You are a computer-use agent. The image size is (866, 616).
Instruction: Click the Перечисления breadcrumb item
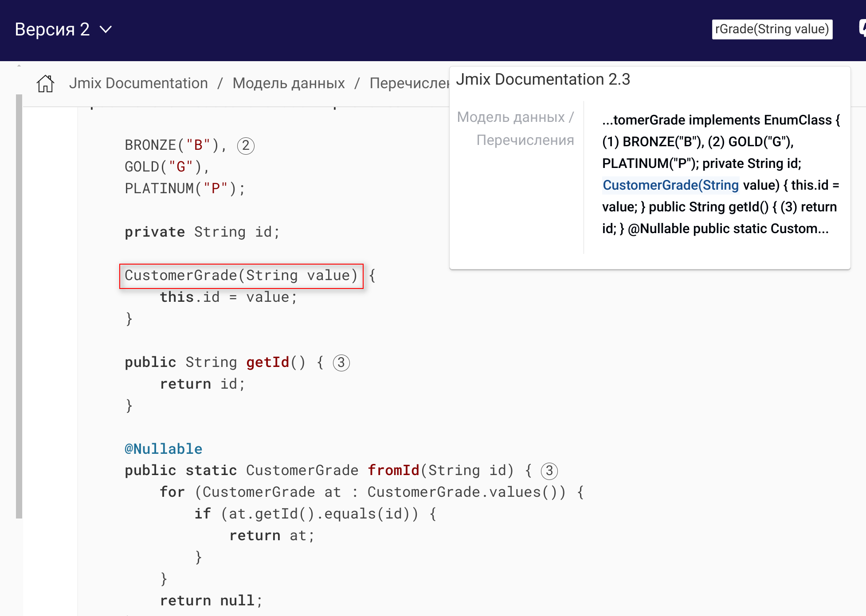pos(409,83)
